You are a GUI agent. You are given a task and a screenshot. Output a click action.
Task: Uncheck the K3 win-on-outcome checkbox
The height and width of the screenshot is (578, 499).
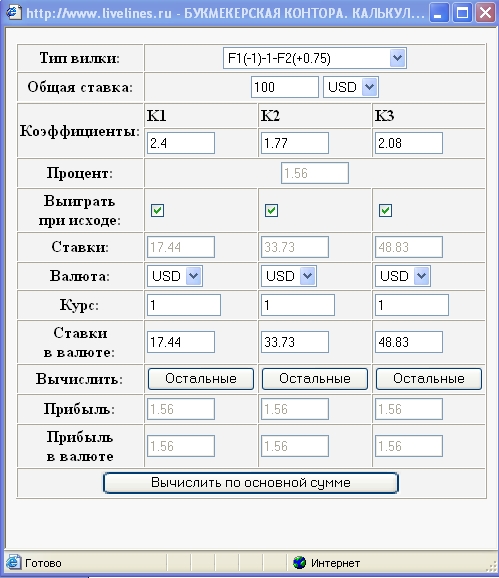pos(385,210)
